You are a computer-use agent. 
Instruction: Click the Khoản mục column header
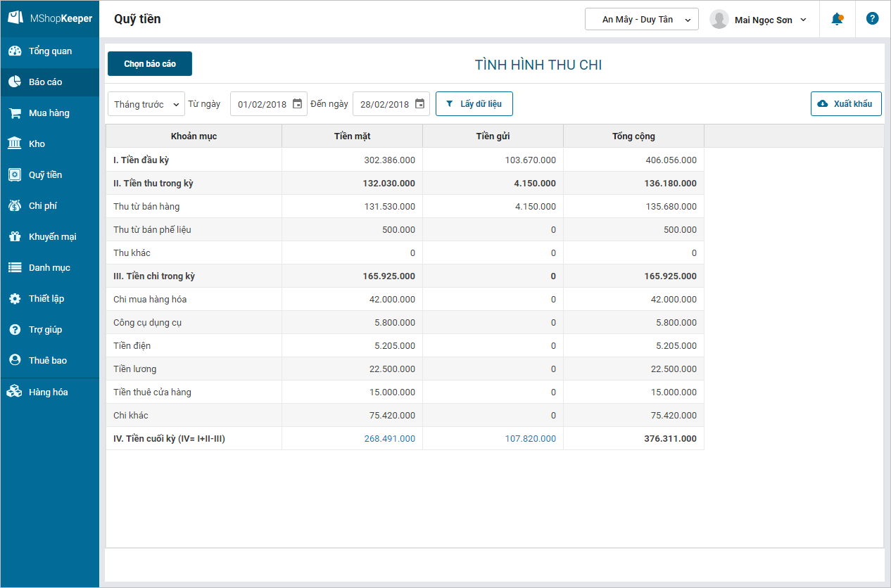pyautogui.click(x=194, y=136)
